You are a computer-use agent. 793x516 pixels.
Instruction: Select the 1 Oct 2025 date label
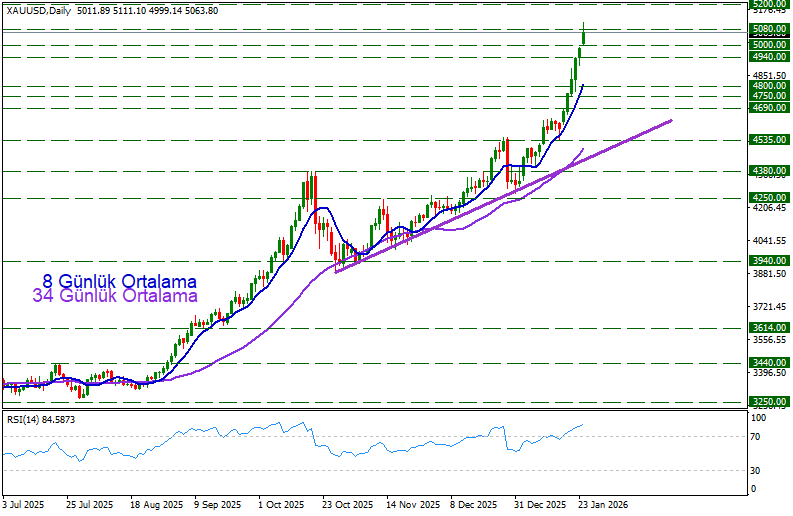tap(279, 505)
